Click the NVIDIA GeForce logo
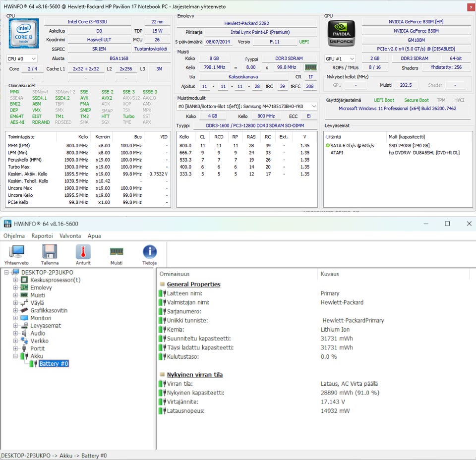This screenshot has height=460, width=476. click(341, 33)
